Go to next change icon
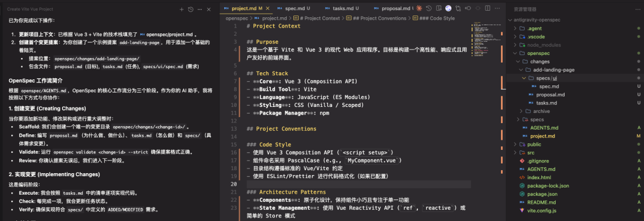This screenshot has height=221, width=644. 478,8
